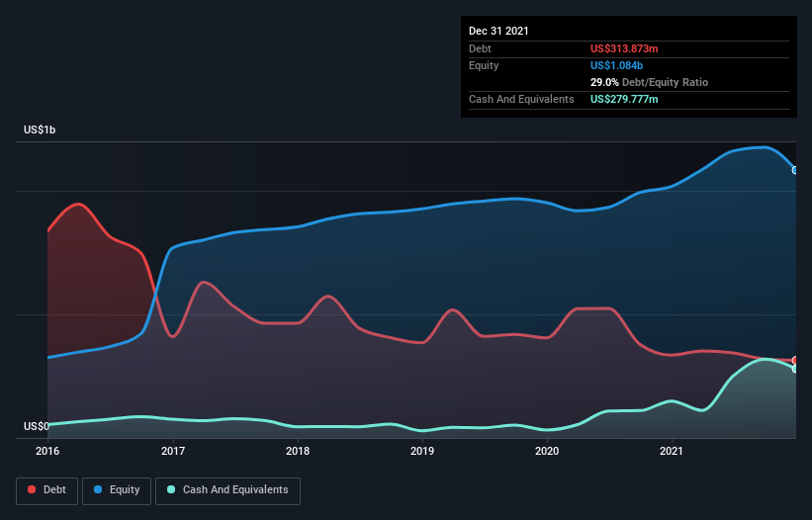Toggle the Cash And Equivalents legend button
The height and width of the screenshot is (520, 812).
pos(227,490)
